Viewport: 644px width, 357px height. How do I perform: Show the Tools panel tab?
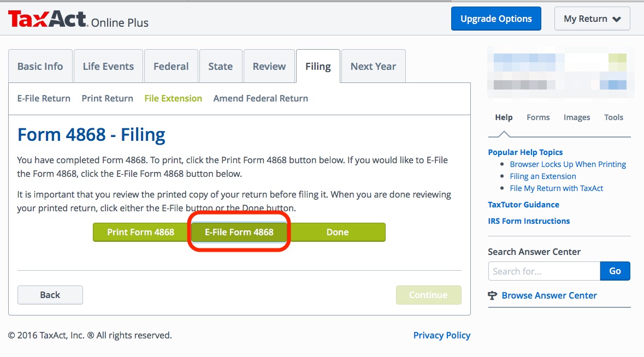point(613,117)
